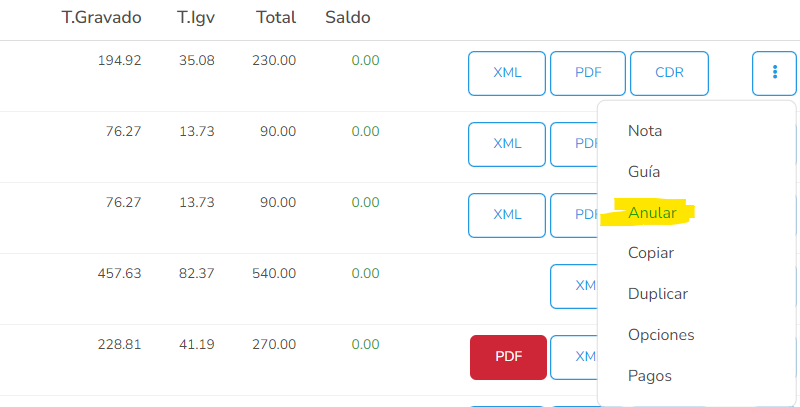Open the three-dot options menu button
The height and width of the screenshot is (407, 800).
tap(774, 73)
